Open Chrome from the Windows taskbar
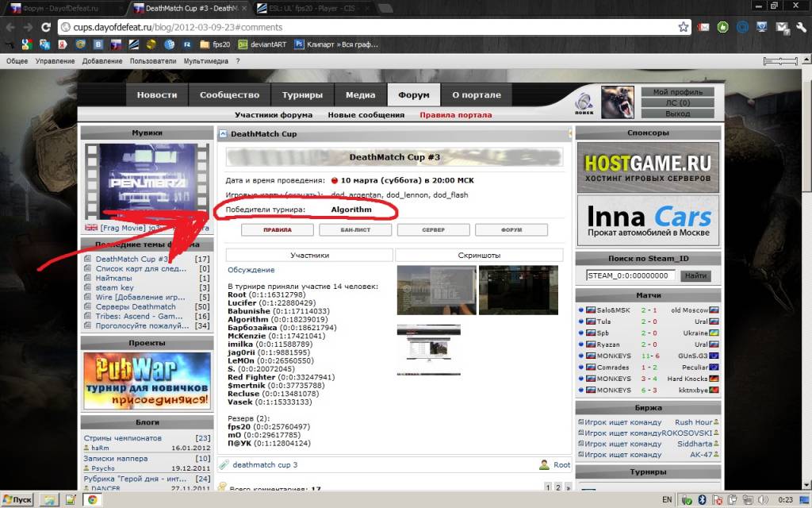Screen dimensions: 812x508 (x=92, y=500)
